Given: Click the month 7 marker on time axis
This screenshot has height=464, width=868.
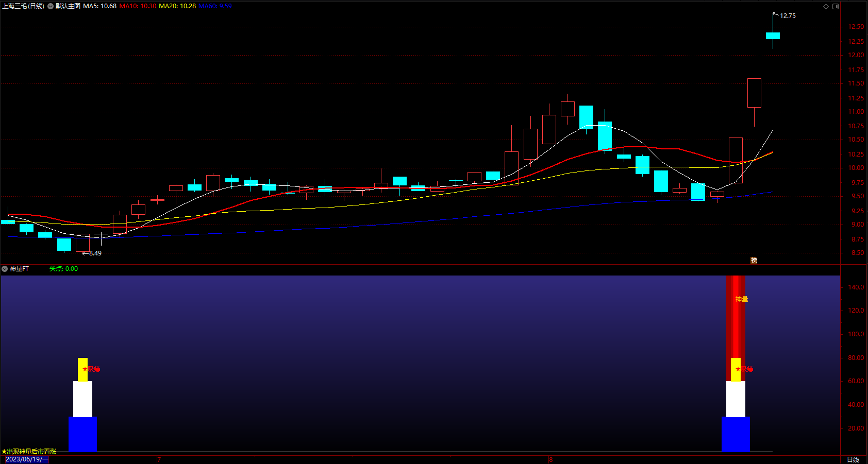Looking at the screenshot, I should [159, 460].
